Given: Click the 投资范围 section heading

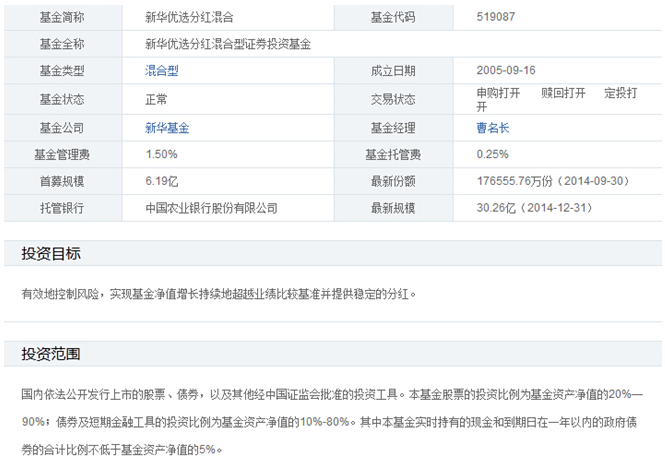Looking at the screenshot, I should pos(51,354).
